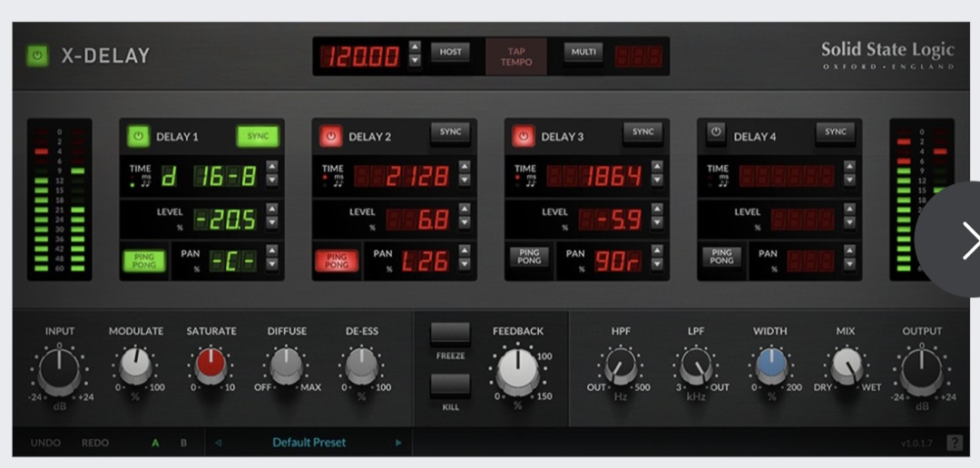Enable Ping Pong on Delay 3
The width and height of the screenshot is (980, 468).
pyautogui.click(x=529, y=257)
